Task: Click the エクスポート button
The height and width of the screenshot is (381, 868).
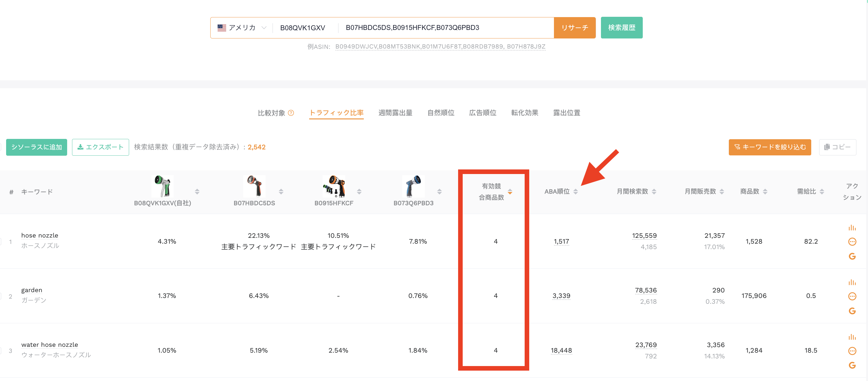Action: [100, 147]
